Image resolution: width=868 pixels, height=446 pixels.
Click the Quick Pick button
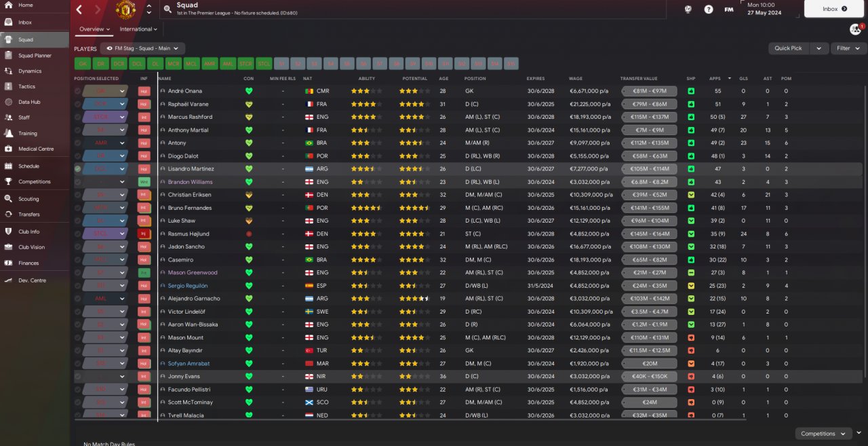pyautogui.click(x=789, y=48)
